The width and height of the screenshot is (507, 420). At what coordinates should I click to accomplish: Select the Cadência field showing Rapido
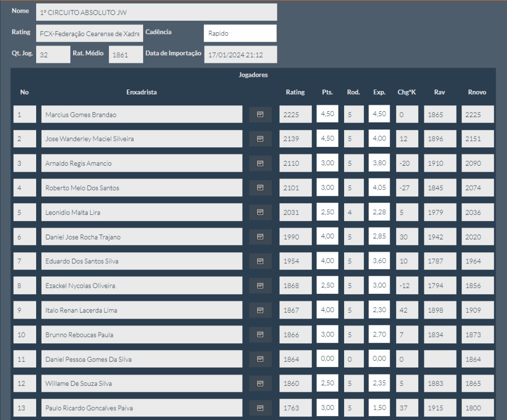point(240,34)
